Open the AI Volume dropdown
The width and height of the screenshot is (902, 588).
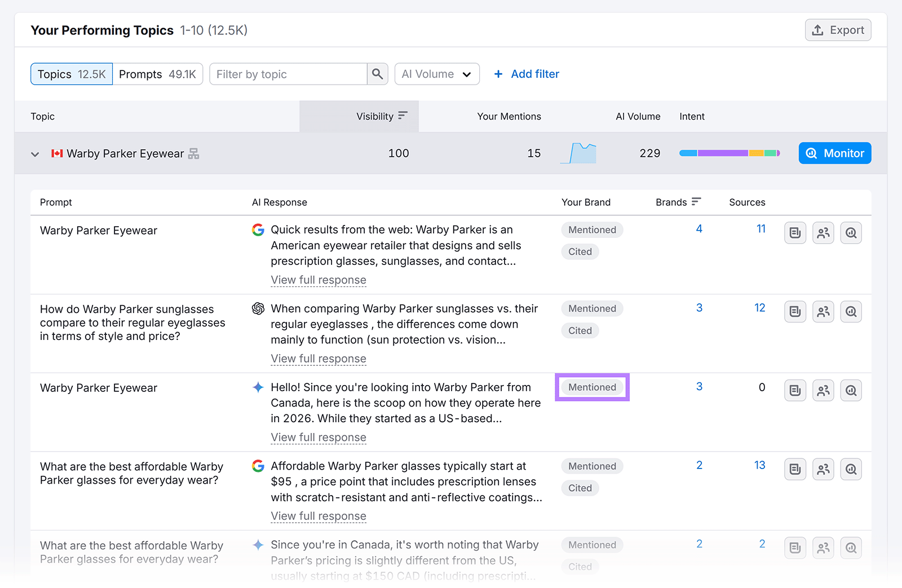click(x=437, y=74)
